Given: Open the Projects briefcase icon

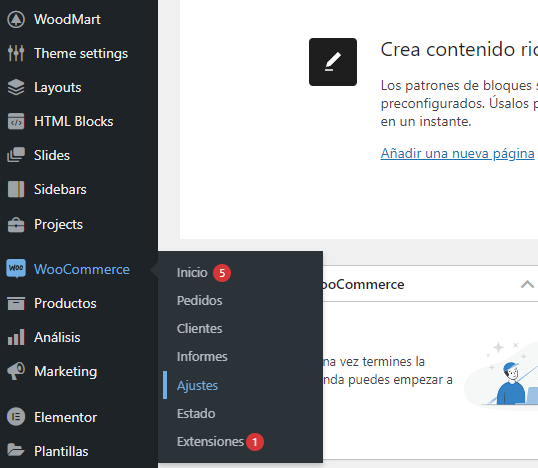Looking at the screenshot, I should coord(16,224).
